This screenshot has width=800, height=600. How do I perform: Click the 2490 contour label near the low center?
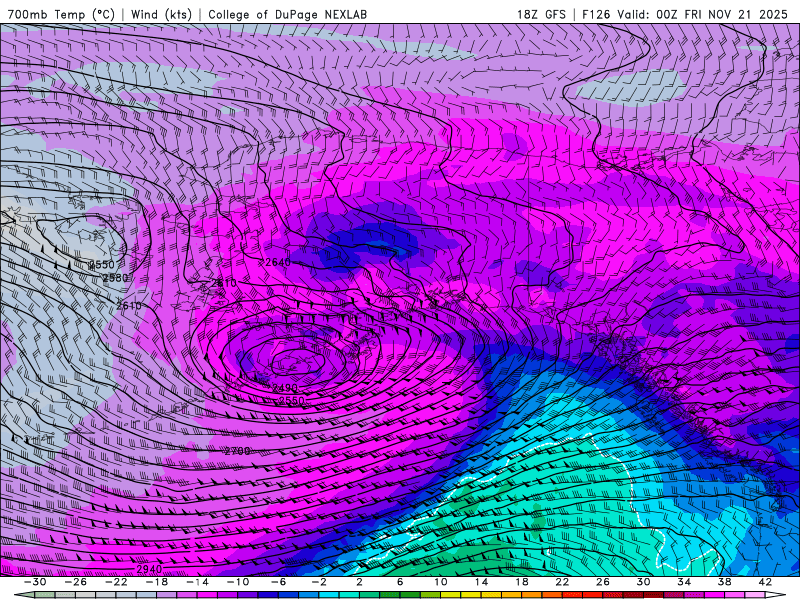(285, 388)
